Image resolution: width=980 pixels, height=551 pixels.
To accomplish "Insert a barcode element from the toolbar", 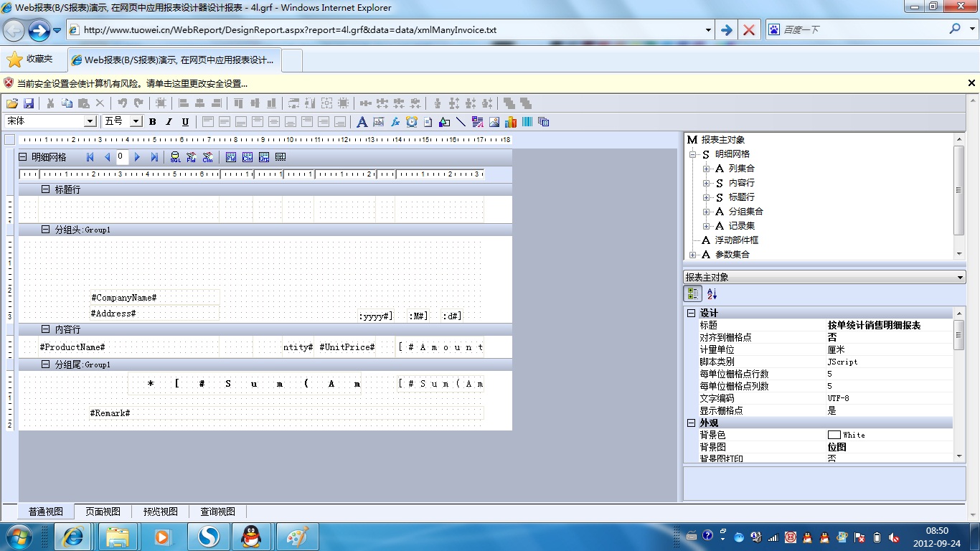I will [527, 122].
